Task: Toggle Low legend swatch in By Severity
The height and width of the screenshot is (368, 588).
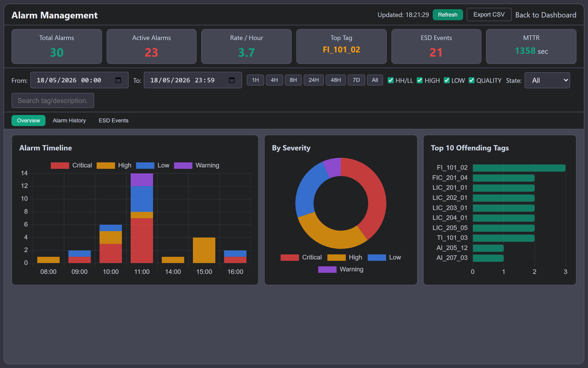Action: 376,257
